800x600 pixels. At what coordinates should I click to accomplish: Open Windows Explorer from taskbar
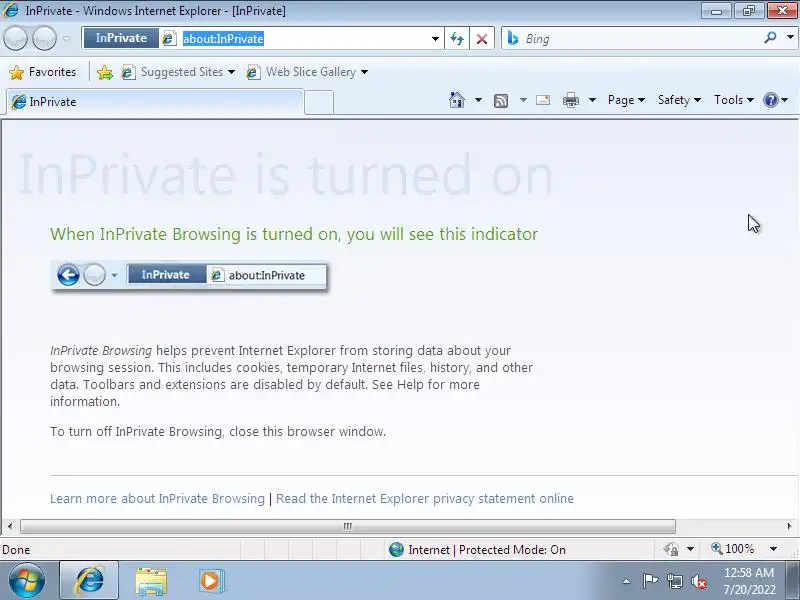(151, 581)
